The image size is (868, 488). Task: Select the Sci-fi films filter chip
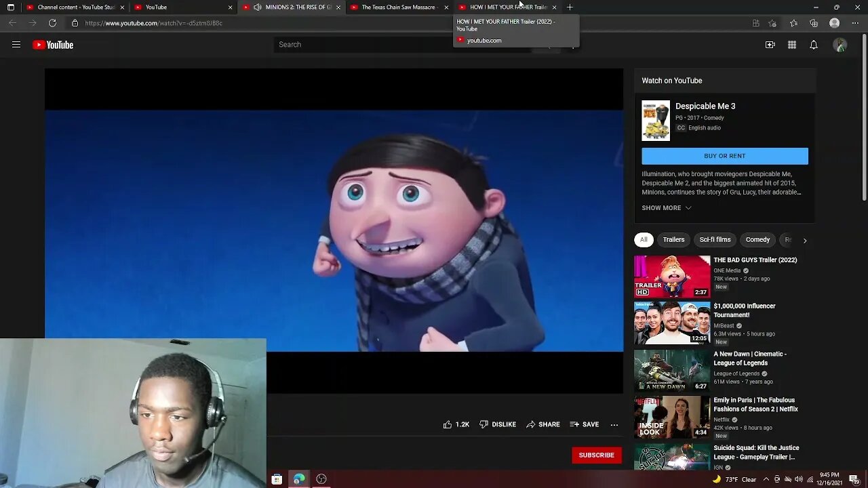pyautogui.click(x=715, y=239)
